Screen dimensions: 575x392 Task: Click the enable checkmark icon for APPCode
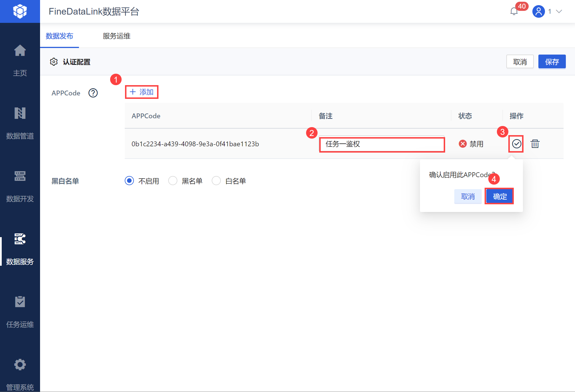516,144
